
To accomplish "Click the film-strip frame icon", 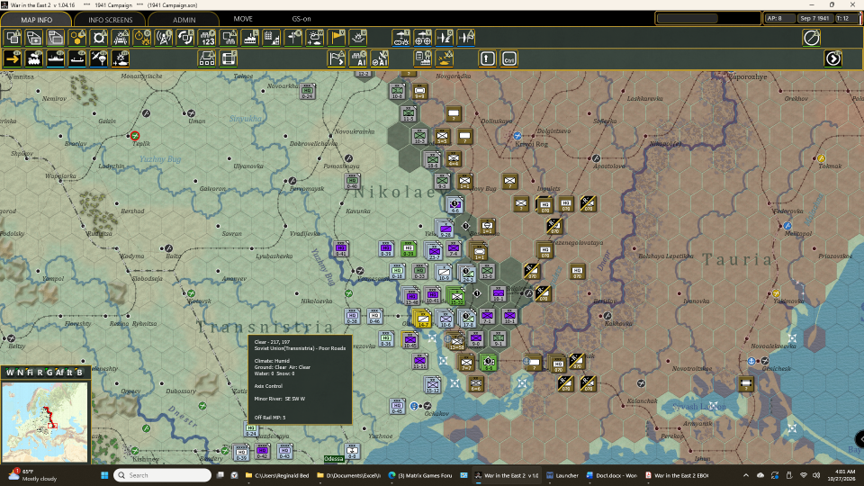I will [x=229, y=58].
